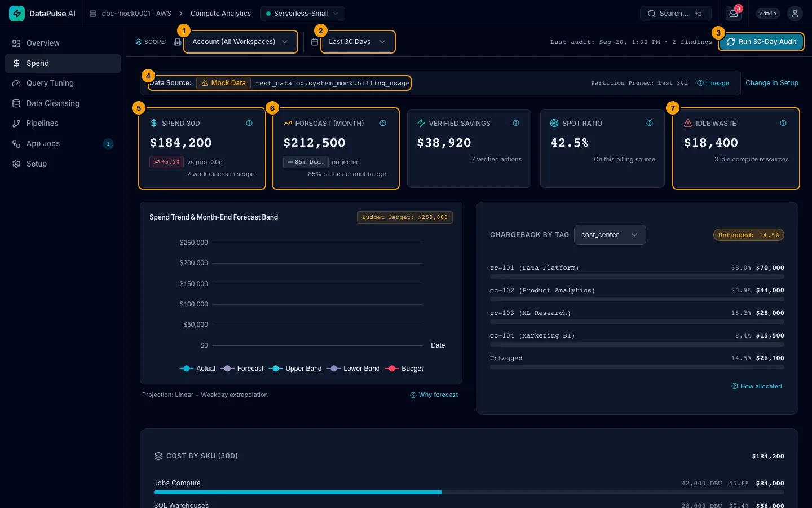This screenshot has height=508, width=812.
Task: Click the Idle Waste warning triangle icon
Action: coord(688,123)
